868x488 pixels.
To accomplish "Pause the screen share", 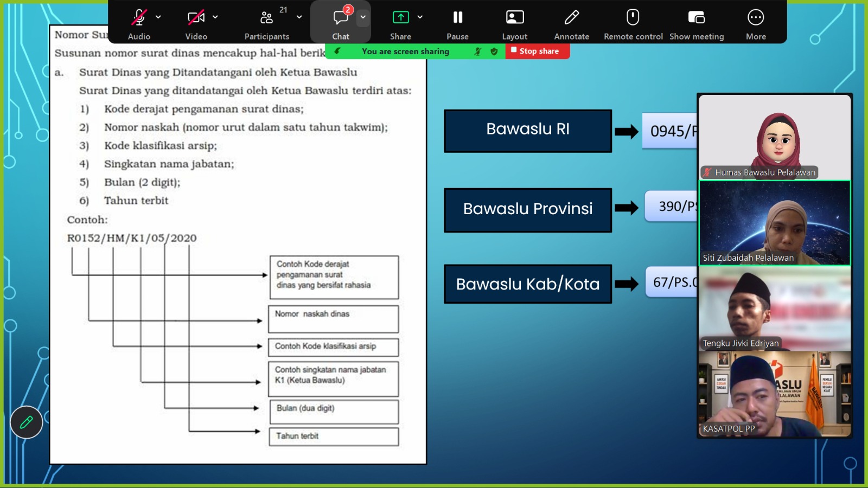I will tap(458, 22).
